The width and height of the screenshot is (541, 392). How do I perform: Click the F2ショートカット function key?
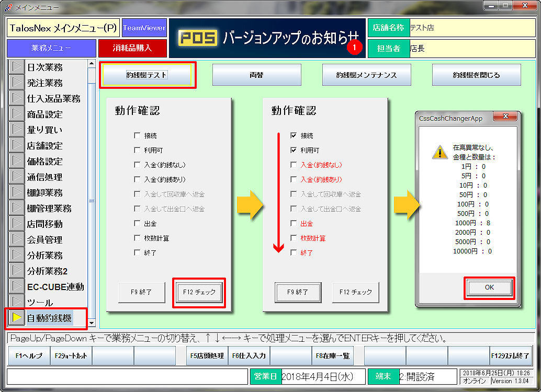[71, 355]
